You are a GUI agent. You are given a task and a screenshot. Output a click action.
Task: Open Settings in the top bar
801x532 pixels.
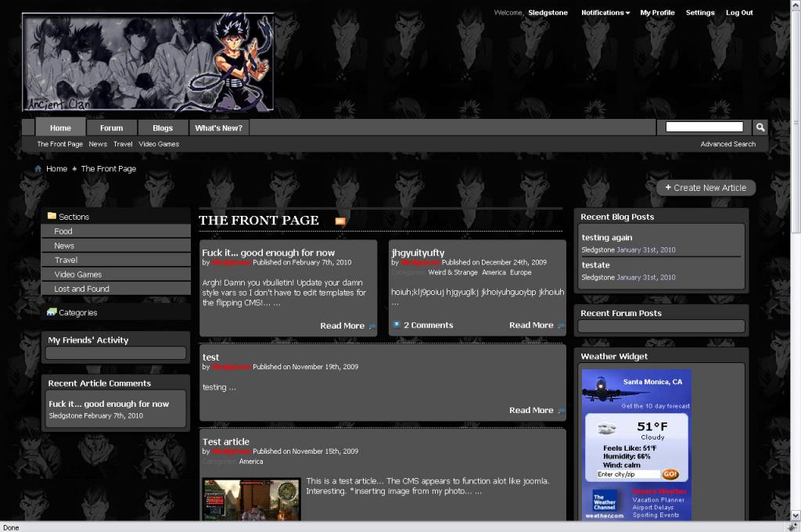pos(700,13)
